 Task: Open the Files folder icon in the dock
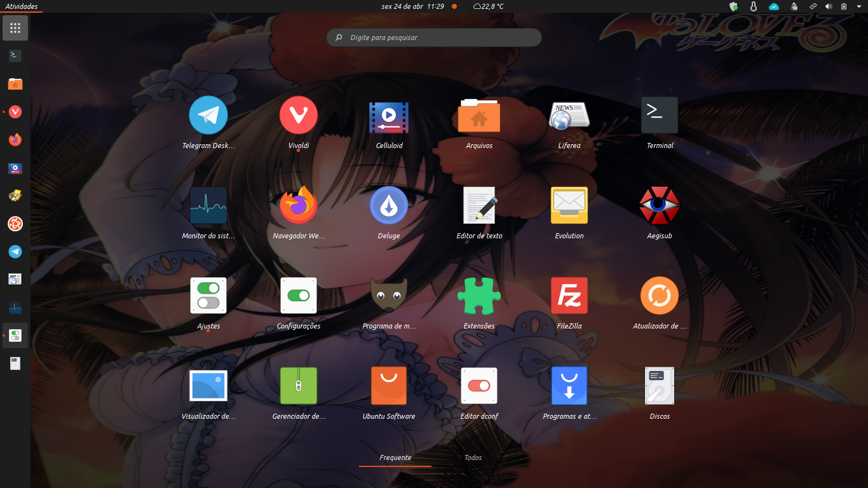[15, 84]
